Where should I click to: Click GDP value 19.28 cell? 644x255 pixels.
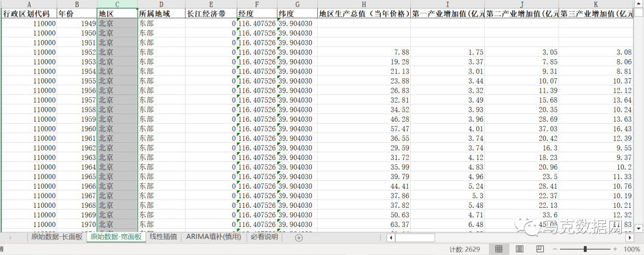tap(364, 62)
